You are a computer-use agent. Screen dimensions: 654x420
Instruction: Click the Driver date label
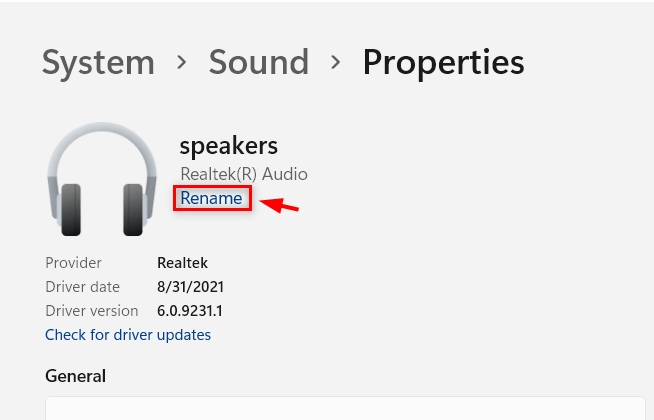tap(83, 287)
